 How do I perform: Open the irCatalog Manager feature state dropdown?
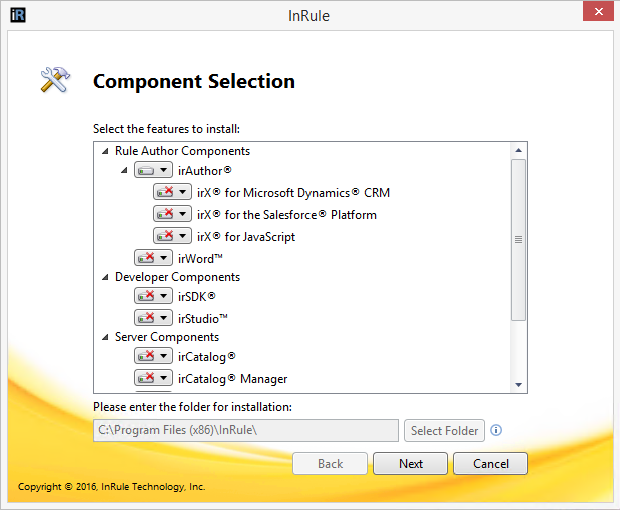click(153, 378)
